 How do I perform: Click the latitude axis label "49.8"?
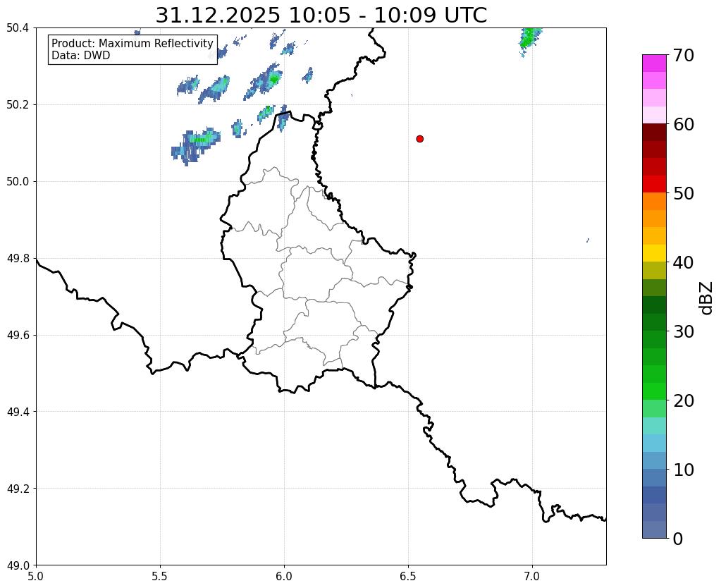point(18,259)
